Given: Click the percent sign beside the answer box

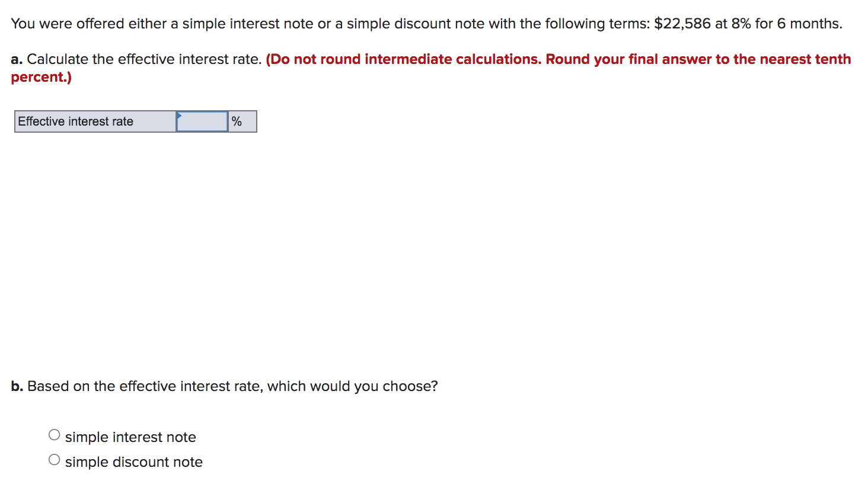Looking at the screenshot, I should click(237, 121).
